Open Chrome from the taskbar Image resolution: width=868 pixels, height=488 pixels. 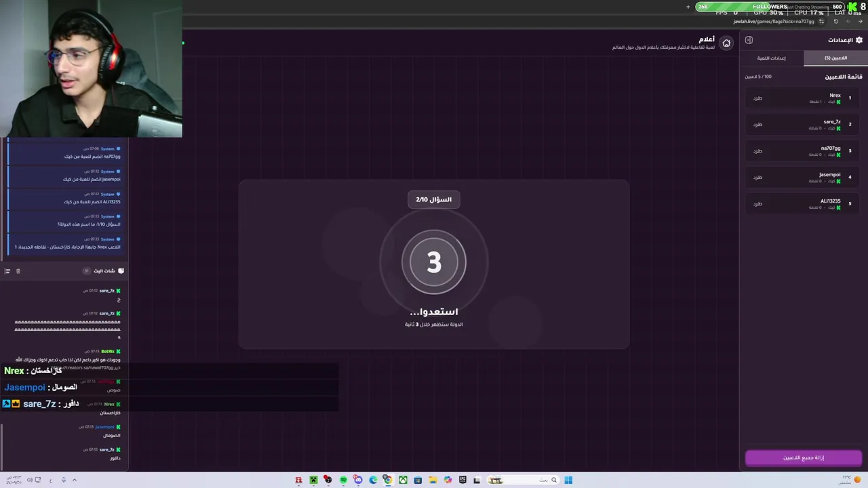(388, 480)
